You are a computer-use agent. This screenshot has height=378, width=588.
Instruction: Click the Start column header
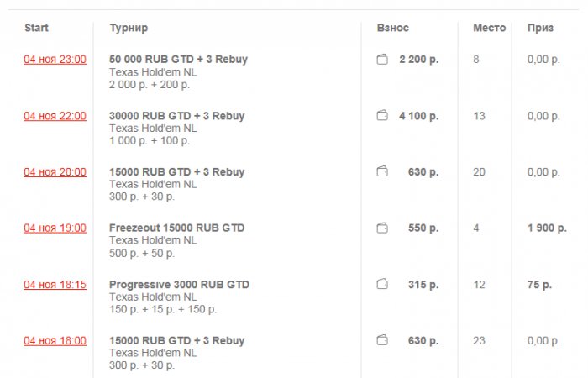tap(37, 29)
